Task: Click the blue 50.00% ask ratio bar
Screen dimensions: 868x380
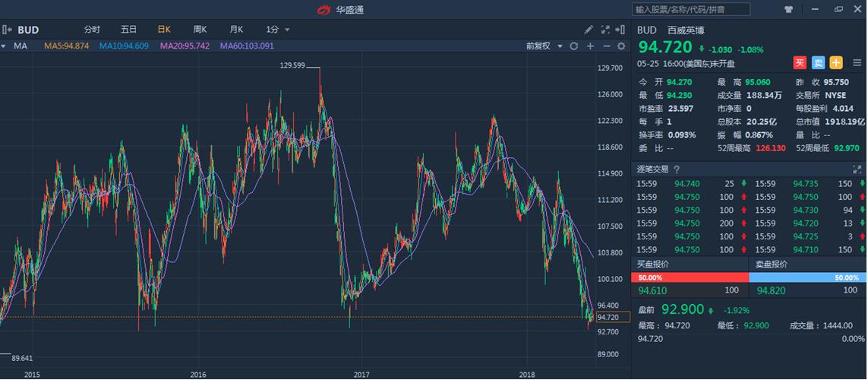Action: (x=808, y=277)
